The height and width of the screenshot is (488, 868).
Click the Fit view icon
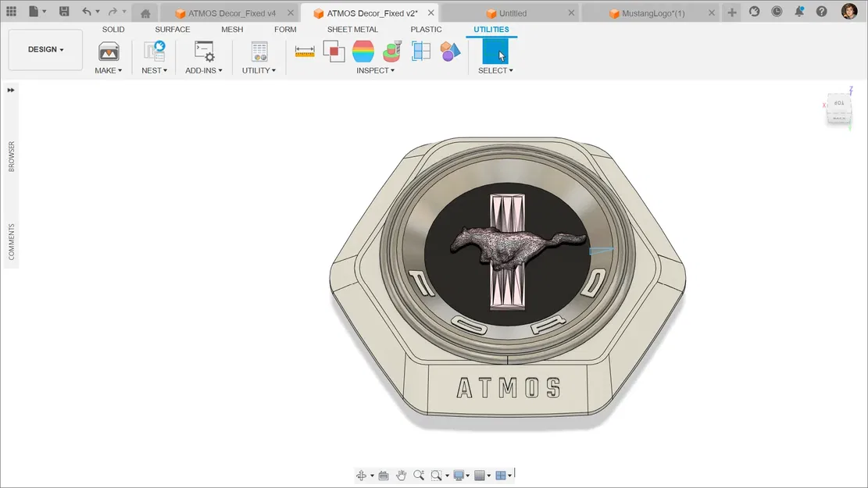click(436, 475)
